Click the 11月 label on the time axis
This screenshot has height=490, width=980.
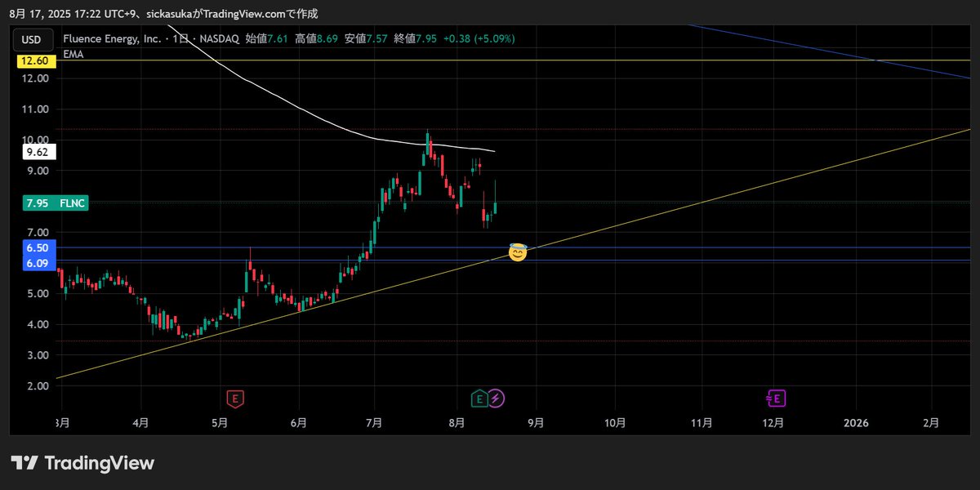point(702,423)
